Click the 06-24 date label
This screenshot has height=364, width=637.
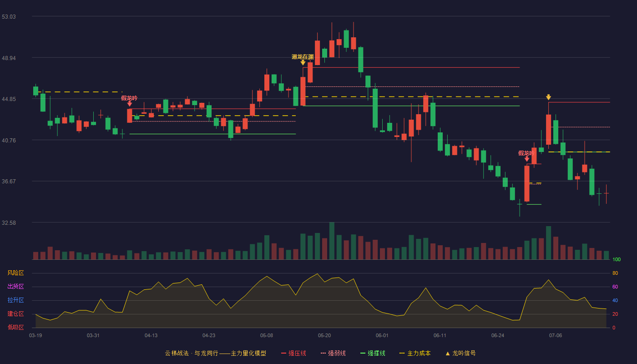(x=498, y=335)
